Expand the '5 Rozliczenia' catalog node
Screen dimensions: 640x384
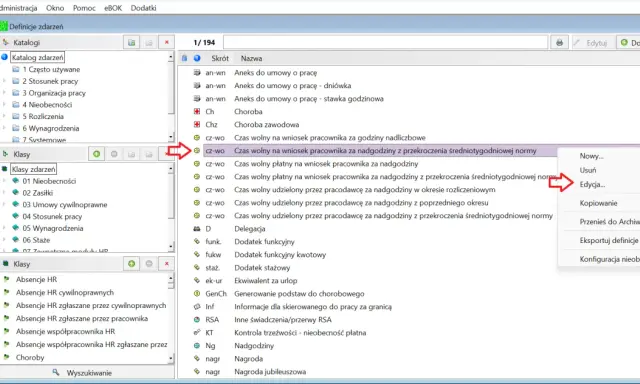pyautogui.click(x=4, y=116)
